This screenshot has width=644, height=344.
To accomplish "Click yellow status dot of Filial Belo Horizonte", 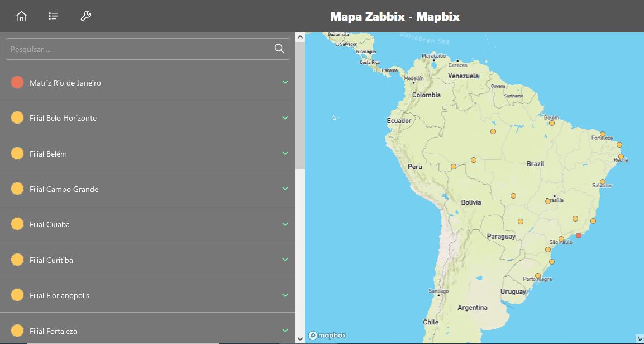I will tap(17, 117).
